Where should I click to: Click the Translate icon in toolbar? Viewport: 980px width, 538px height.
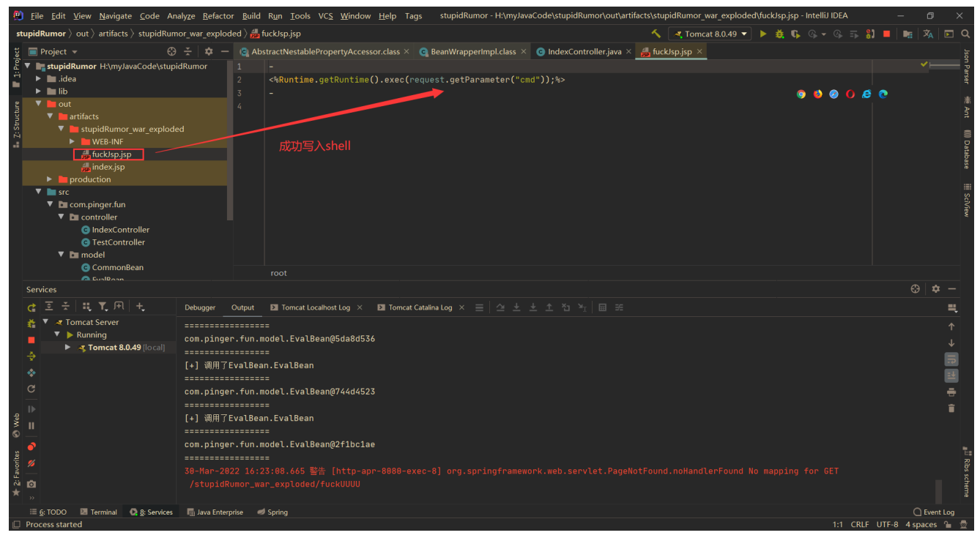[x=928, y=34]
